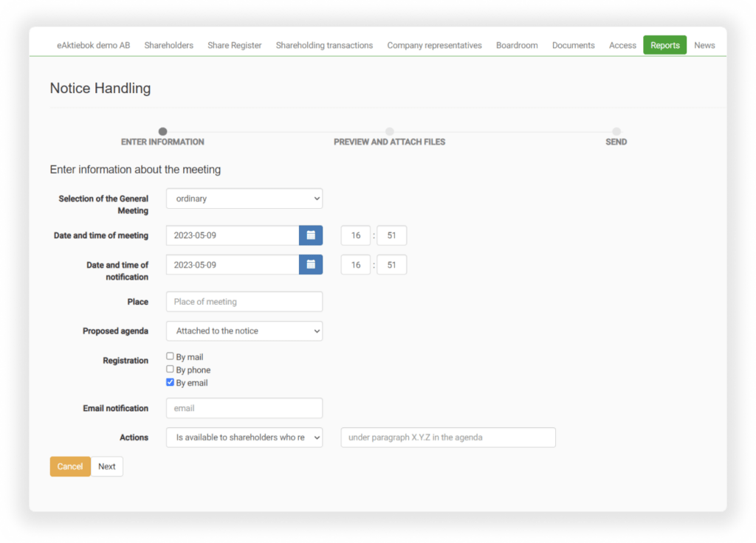Open the Documents menu item
The width and height of the screenshot is (756, 543).
[x=573, y=45]
